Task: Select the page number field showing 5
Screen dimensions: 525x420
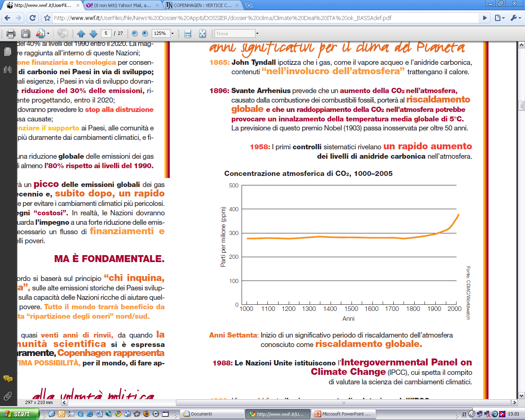Action: (x=106, y=33)
